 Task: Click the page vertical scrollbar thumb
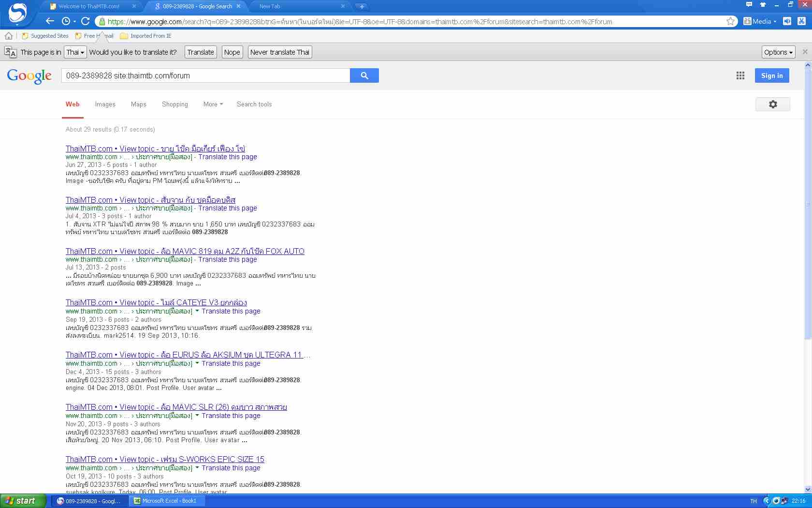point(808,204)
